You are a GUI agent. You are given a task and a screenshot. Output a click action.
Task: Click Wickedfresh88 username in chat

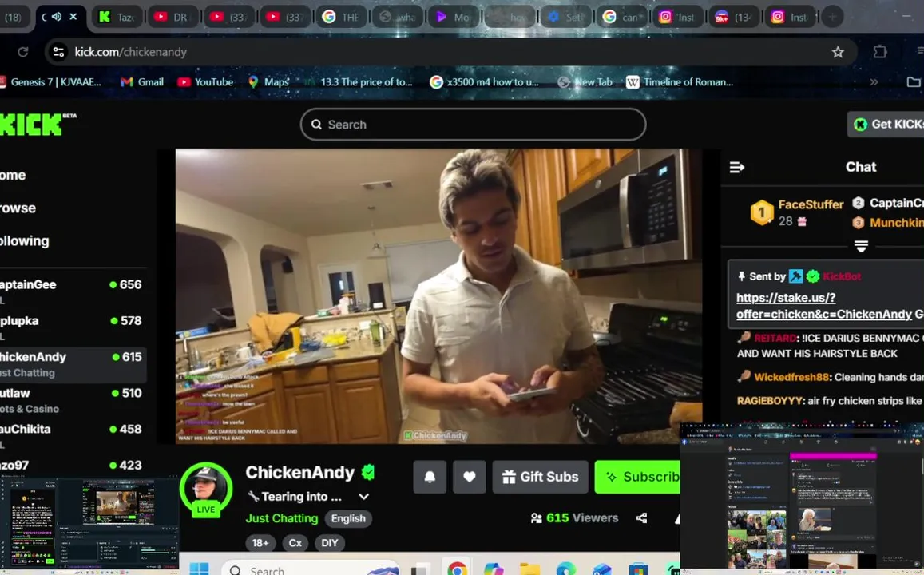click(791, 377)
